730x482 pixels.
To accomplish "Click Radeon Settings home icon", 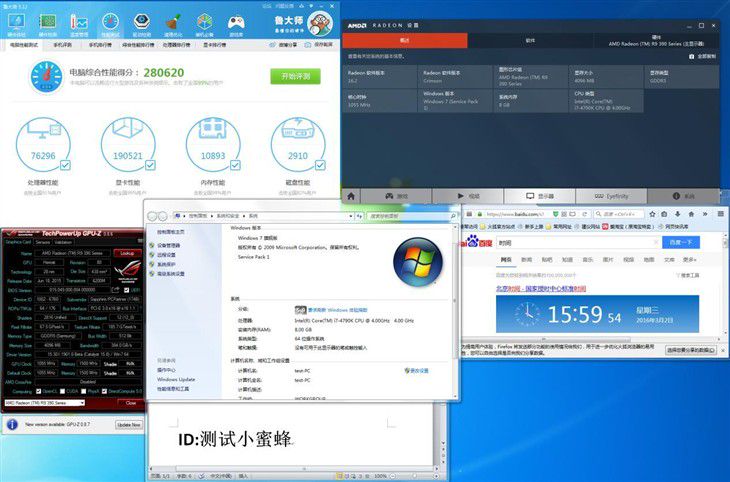I will pos(351,196).
